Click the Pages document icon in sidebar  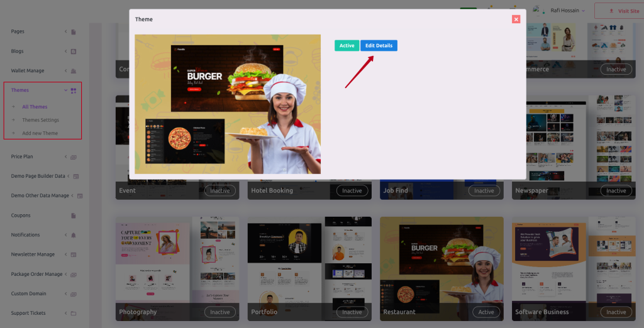pyautogui.click(x=74, y=31)
